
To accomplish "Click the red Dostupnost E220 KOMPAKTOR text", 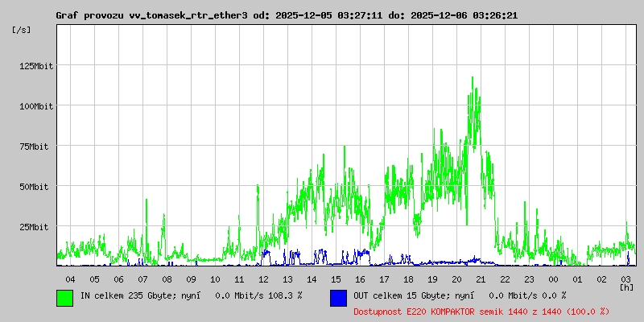I will 481,311.
